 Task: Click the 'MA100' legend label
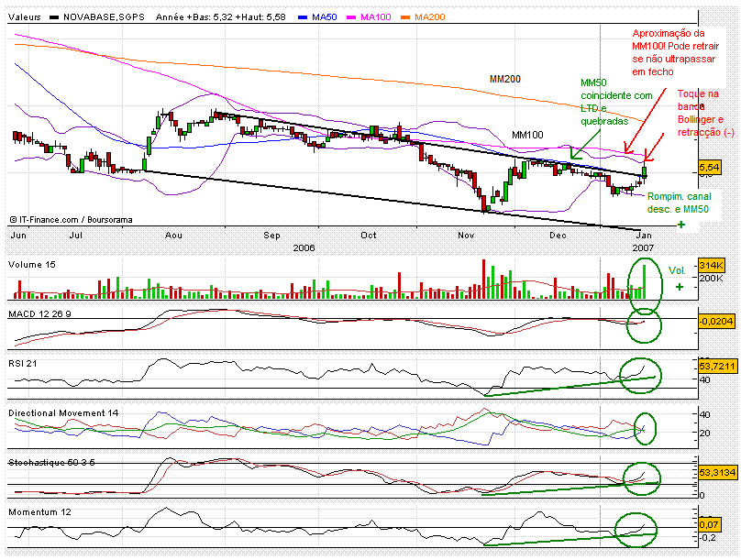tap(376, 17)
